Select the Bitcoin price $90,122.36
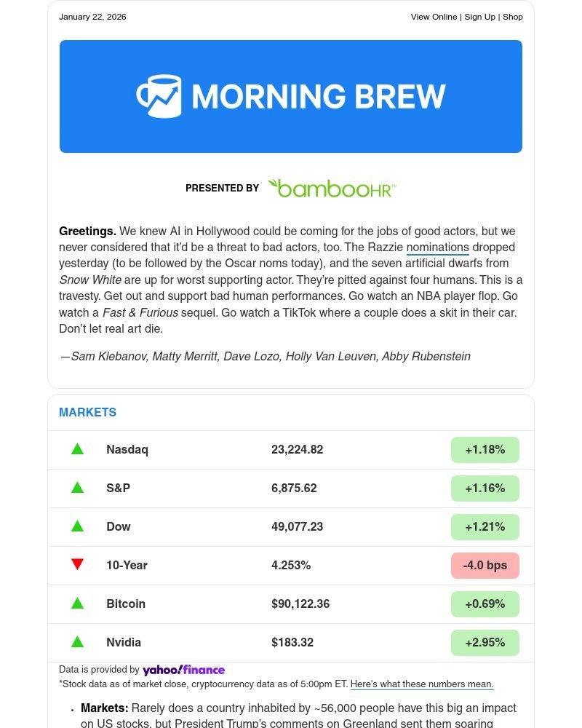The height and width of the screenshot is (728, 582). point(300,604)
